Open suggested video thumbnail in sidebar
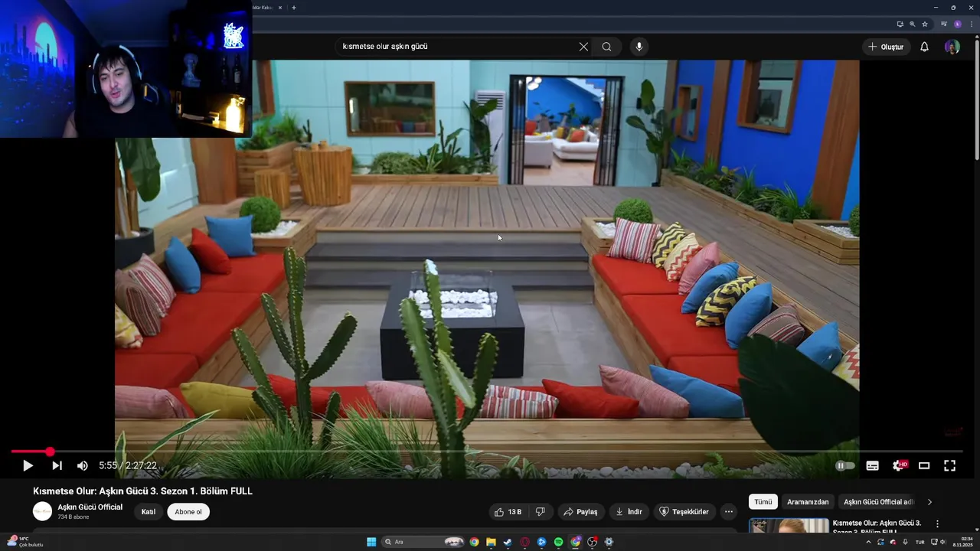 [x=788, y=525]
